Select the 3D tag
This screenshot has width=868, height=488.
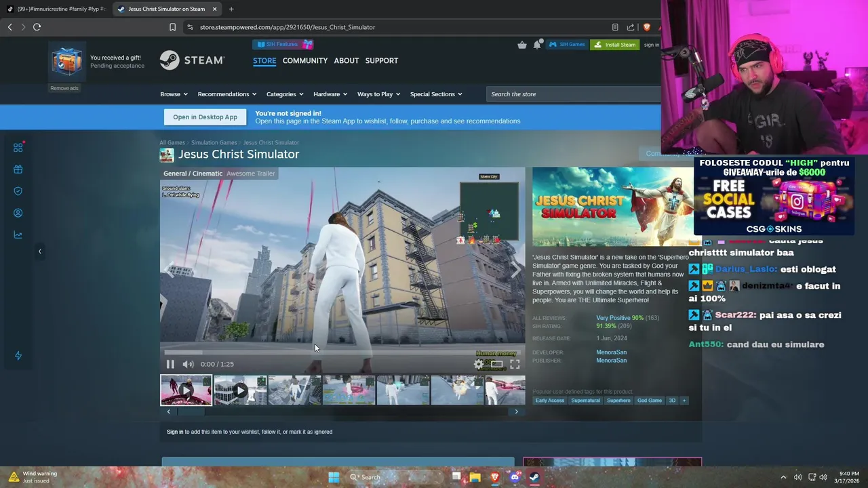[x=672, y=401]
